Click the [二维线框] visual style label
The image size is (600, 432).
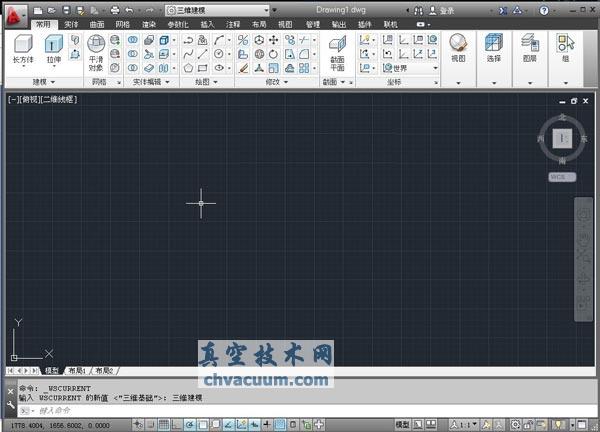click(61, 100)
